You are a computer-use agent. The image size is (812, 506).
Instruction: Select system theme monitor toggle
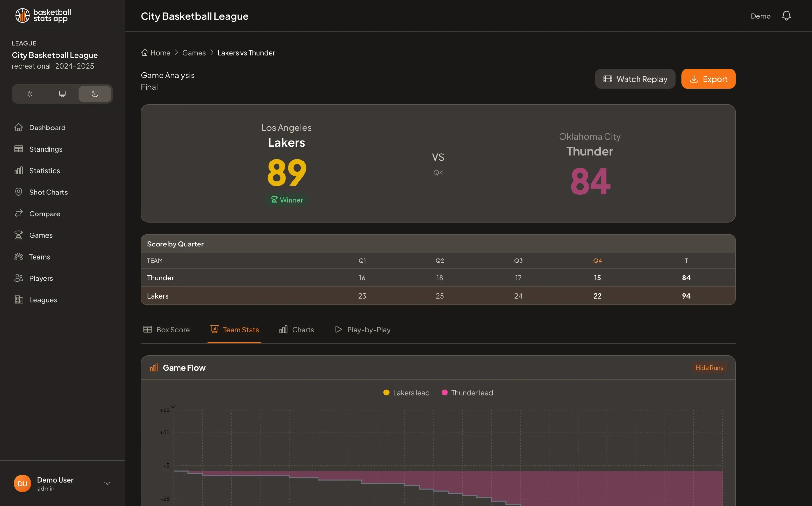62,94
